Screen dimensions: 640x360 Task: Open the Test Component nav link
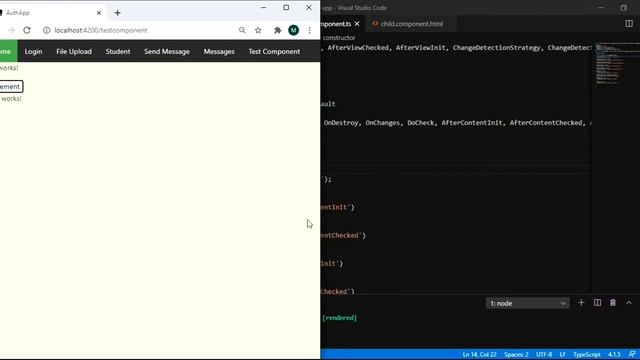pyautogui.click(x=274, y=51)
